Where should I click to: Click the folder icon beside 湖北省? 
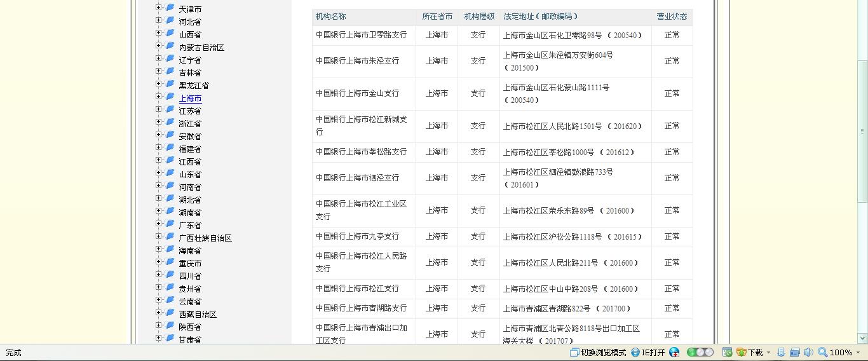(170, 198)
